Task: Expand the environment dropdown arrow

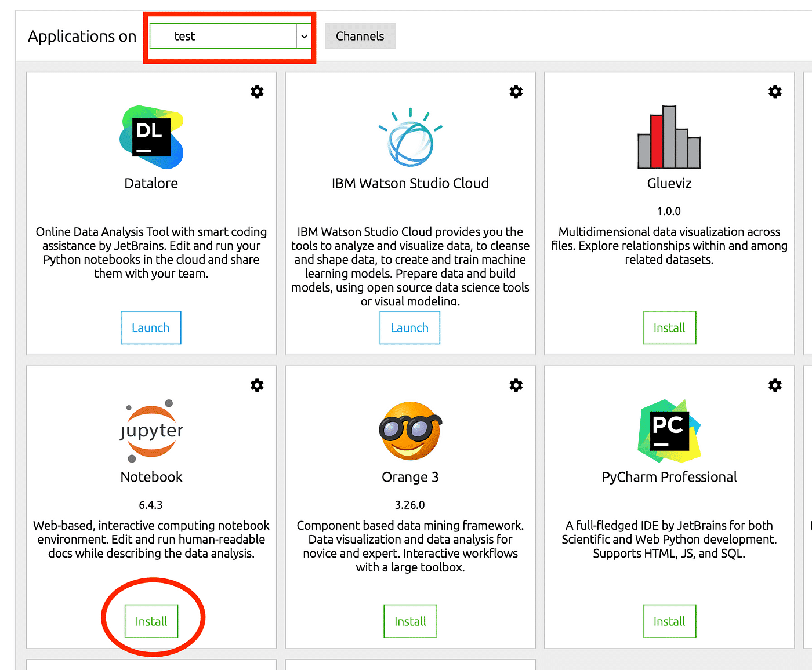Action: point(304,36)
